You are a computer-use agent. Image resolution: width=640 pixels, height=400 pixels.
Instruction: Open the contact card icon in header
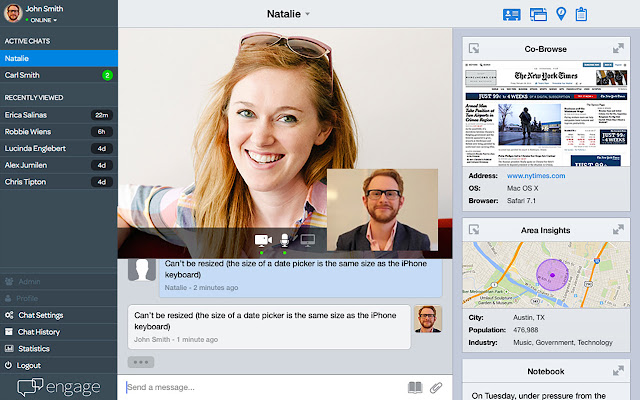click(x=511, y=15)
